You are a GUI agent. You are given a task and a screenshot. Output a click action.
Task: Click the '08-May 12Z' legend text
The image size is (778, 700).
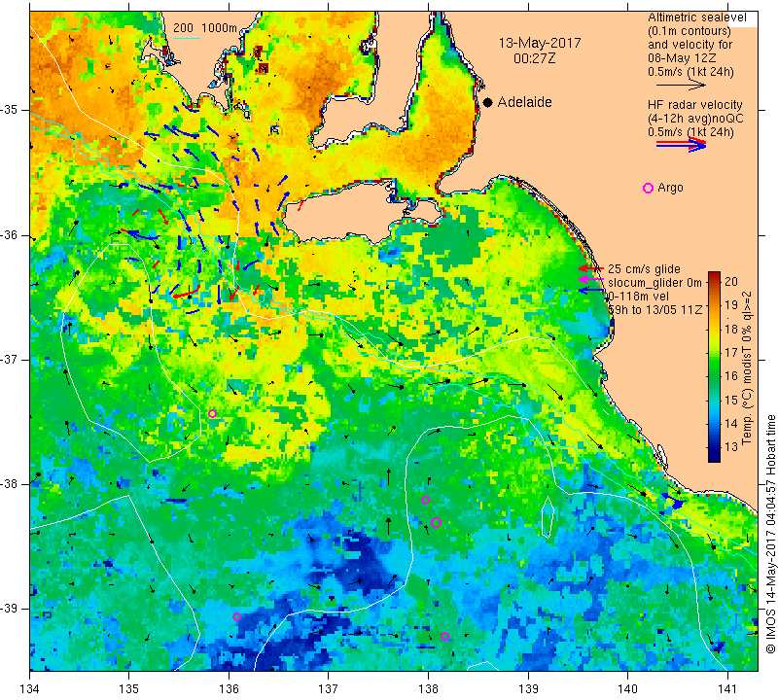pyautogui.click(x=682, y=58)
